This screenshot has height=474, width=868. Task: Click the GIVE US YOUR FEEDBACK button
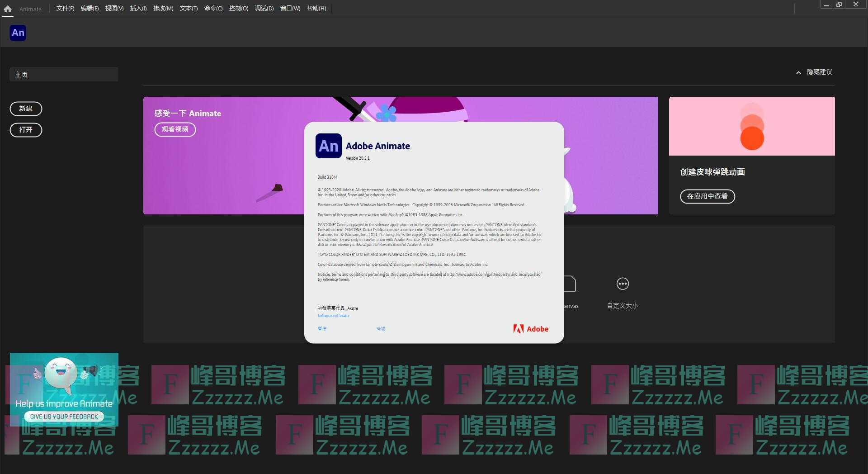pos(64,417)
